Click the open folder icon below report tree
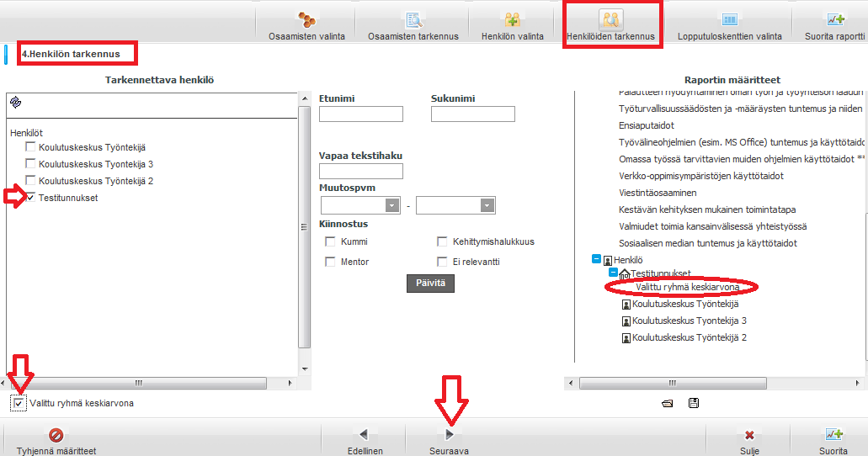The height and width of the screenshot is (456, 868). [668, 404]
